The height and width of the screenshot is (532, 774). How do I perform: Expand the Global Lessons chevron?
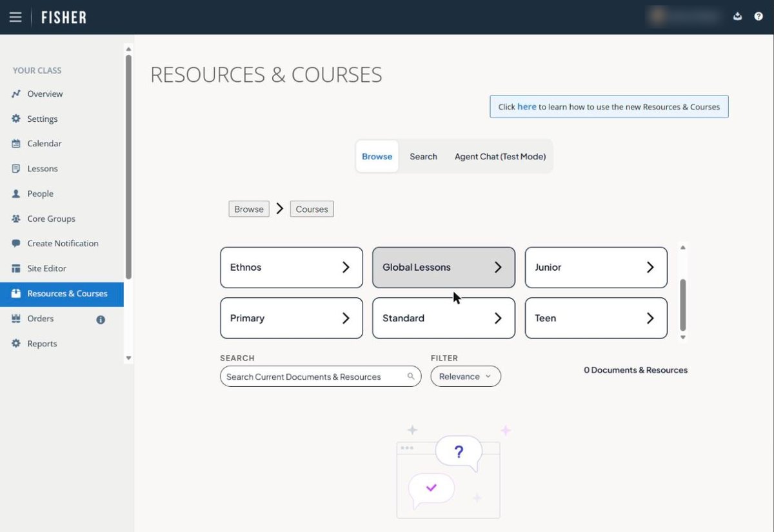(498, 267)
